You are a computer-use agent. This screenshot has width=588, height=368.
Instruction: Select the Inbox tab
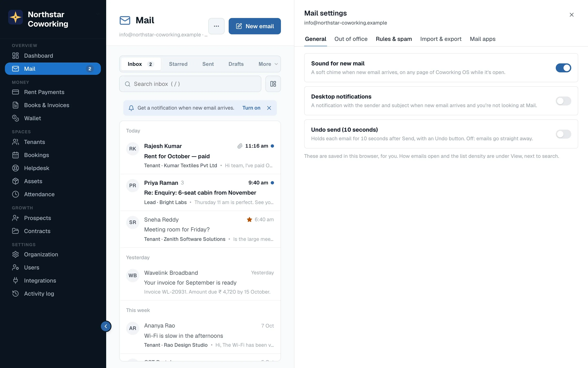tap(141, 64)
